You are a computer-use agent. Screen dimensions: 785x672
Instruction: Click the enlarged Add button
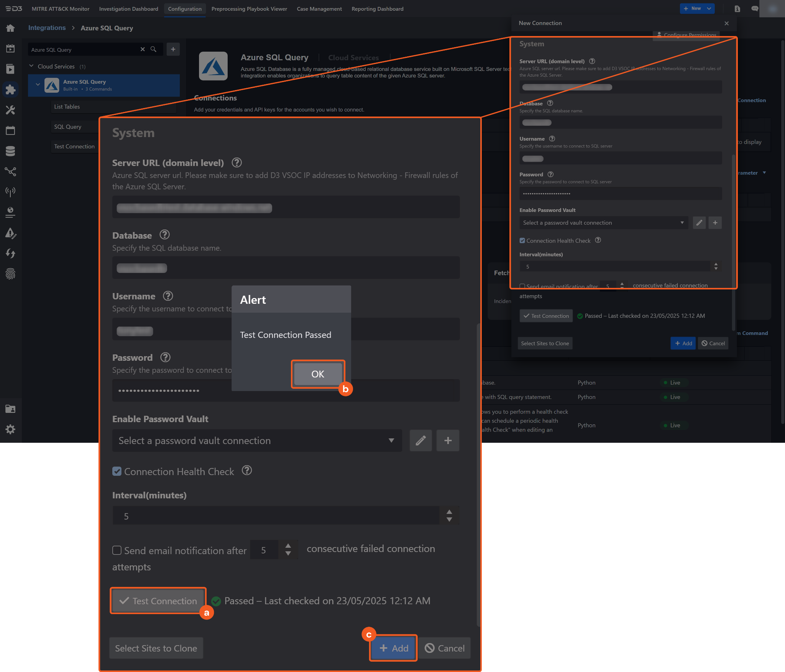393,648
